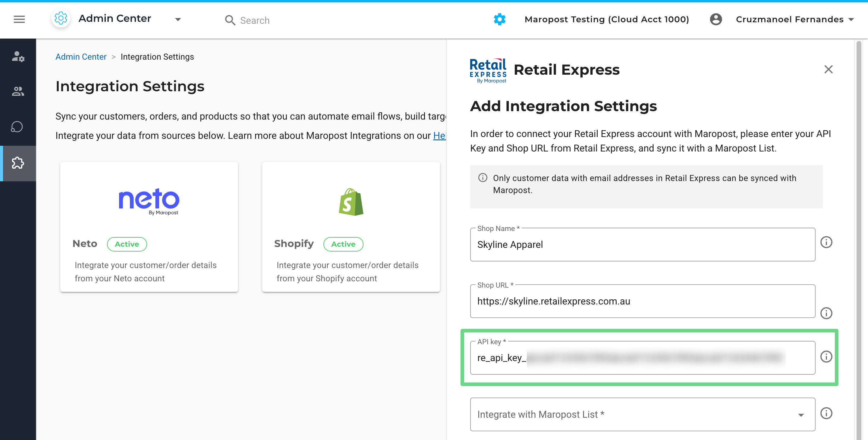Viewport: 868px width, 440px height.
Task: Open the blue settings gear in header
Action: 499,19
